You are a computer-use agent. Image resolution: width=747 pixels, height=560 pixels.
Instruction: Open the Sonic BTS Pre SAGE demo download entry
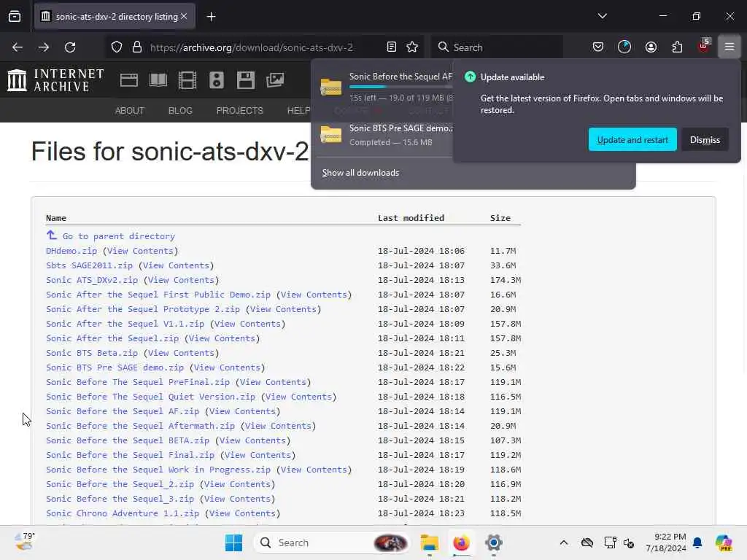point(384,135)
